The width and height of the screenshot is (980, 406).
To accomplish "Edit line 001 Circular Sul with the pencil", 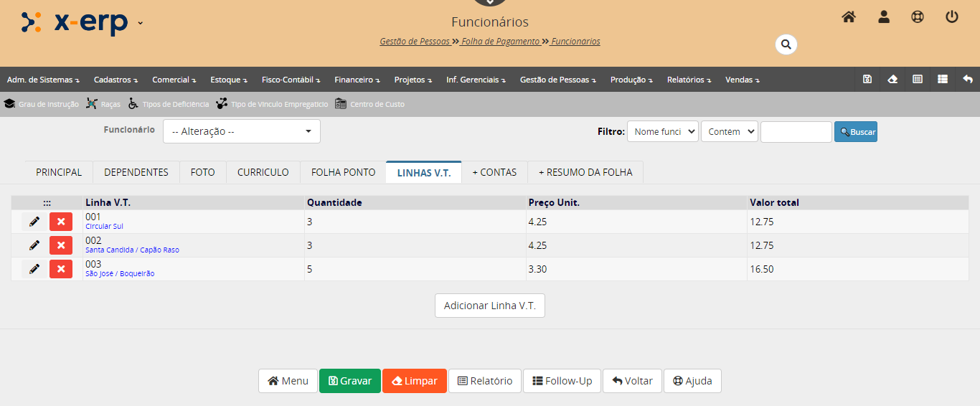I will click(x=34, y=222).
